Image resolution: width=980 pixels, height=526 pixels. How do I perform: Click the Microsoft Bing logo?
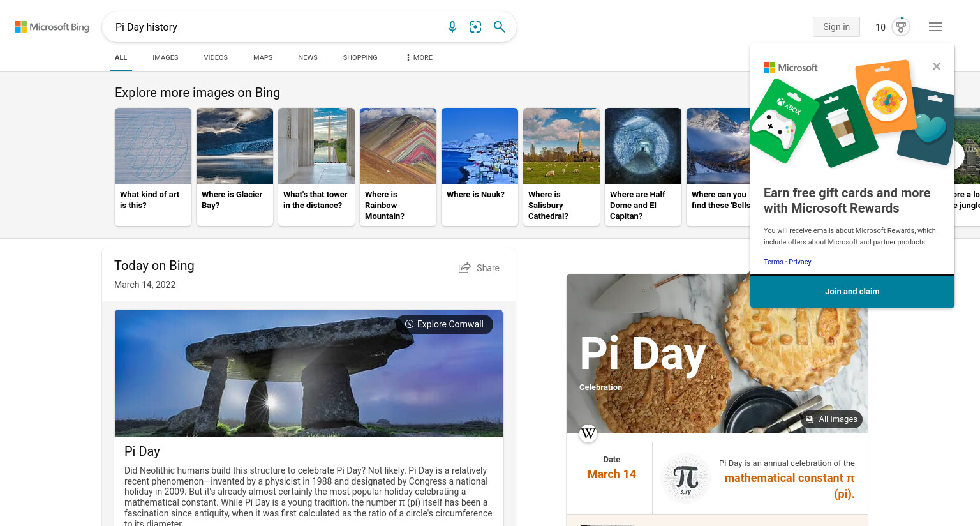coord(52,27)
